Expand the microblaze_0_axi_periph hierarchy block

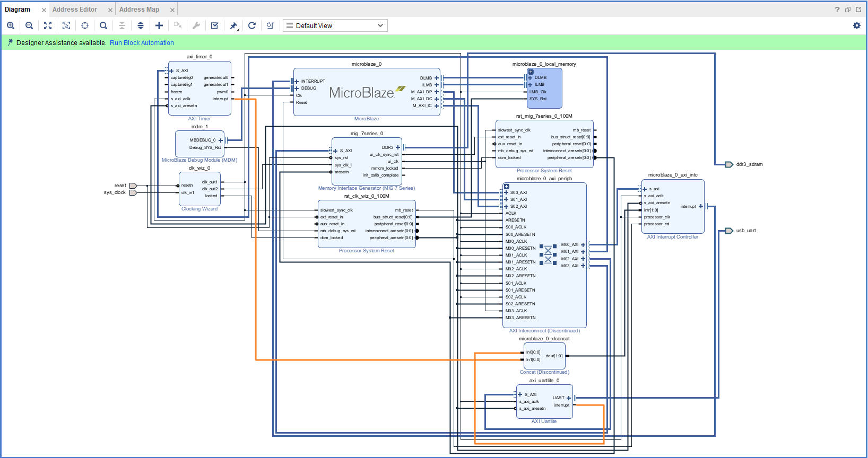point(506,187)
